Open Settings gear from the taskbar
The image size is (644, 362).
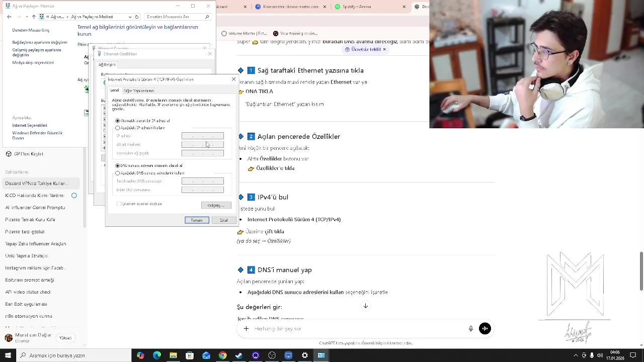click(305, 355)
